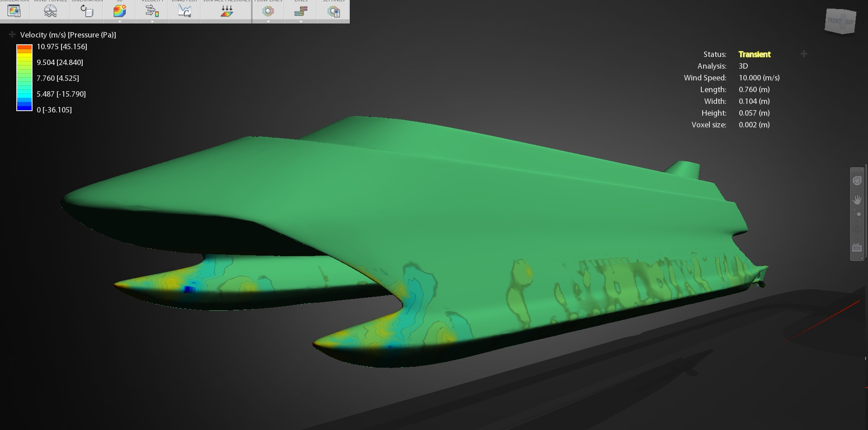868x430 pixels.
Task: Select the Pan hand tool
Action: (857, 200)
